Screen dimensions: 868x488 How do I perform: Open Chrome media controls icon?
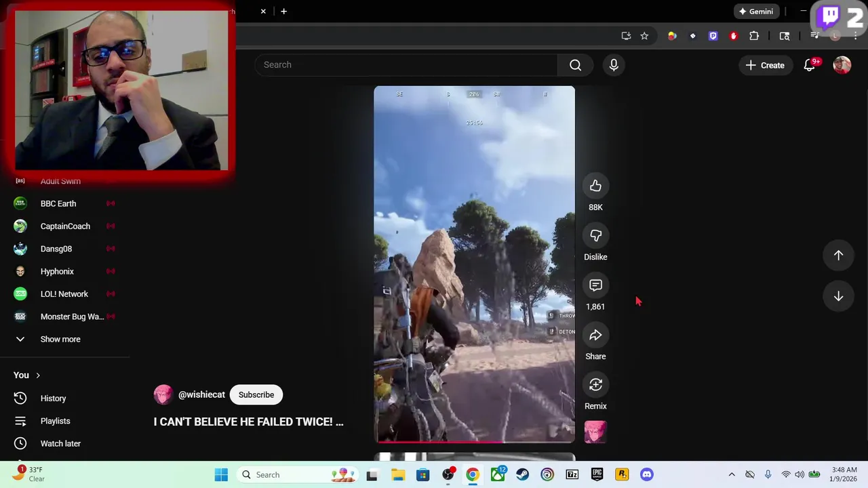tap(815, 36)
